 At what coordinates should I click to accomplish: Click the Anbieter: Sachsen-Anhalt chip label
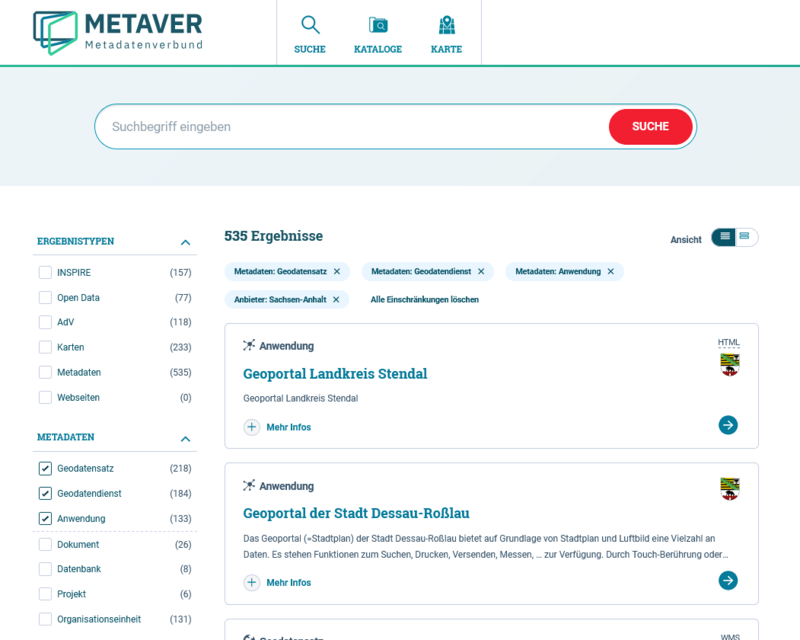280,300
